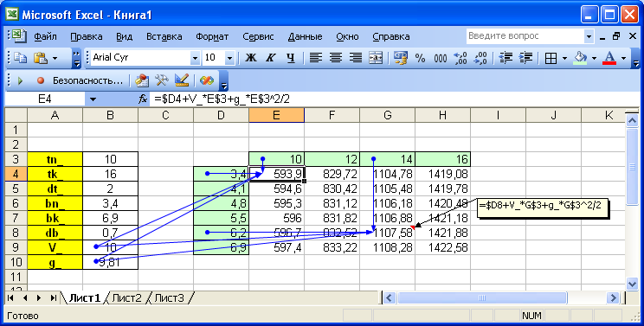Viewport: 644px width, 326px height.
Task: Open font name dropdown Arial Cyr
Action: 195,58
